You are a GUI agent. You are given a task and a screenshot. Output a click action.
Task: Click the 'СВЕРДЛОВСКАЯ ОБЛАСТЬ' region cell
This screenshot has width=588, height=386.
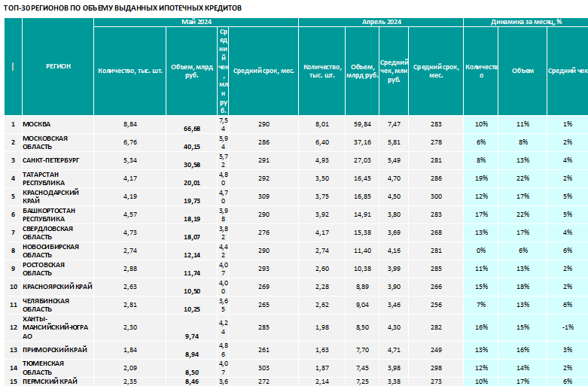pyautogui.click(x=58, y=233)
